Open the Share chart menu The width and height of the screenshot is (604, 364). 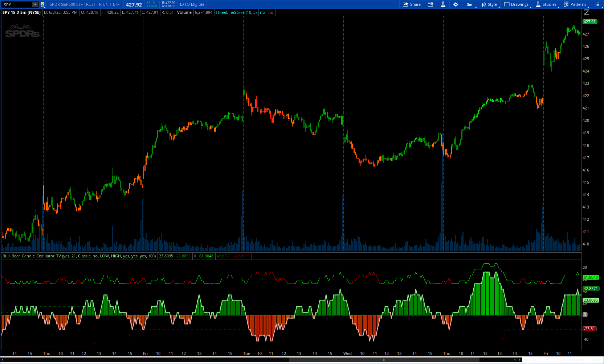[412, 4]
